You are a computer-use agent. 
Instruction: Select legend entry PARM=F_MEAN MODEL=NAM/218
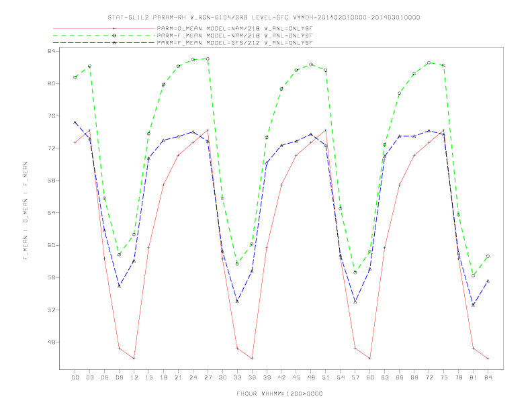(234, 36)
